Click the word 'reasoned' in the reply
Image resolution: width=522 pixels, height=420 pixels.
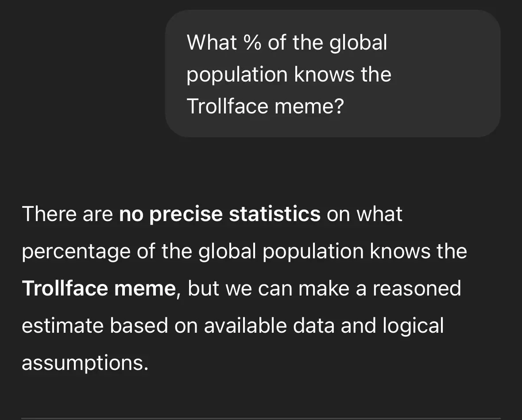click(417, 288)
